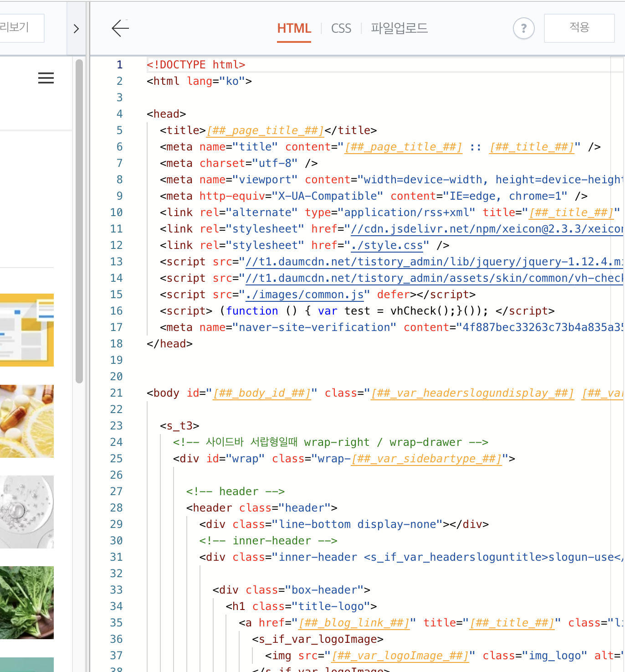Viewport: 625px width, 672px height.
Task: Collapse the preview panel with the chevron arrow
Action: click(76, 29)
